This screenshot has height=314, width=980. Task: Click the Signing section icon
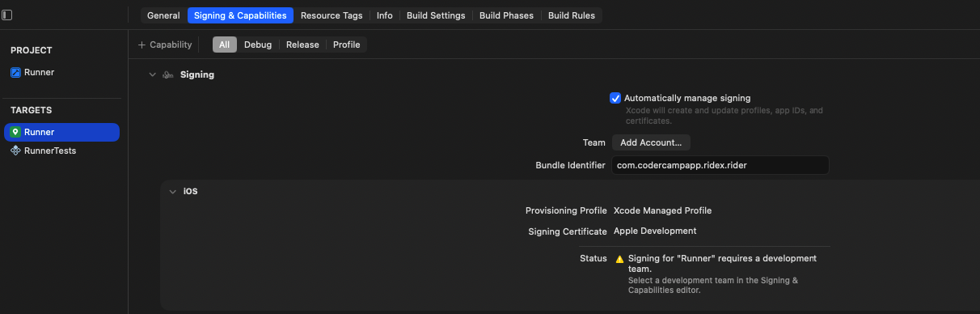pos(167,74)
